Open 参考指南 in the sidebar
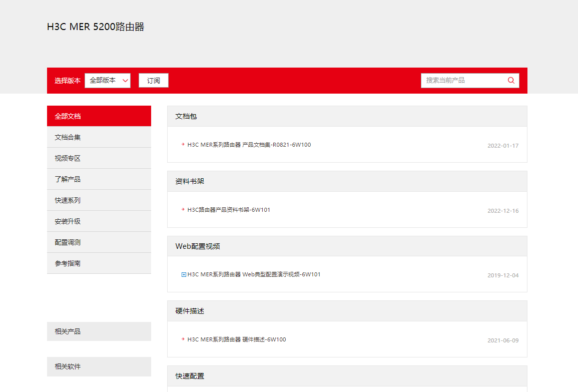Screen dimensions: 578x392 [x=99, y=263]
